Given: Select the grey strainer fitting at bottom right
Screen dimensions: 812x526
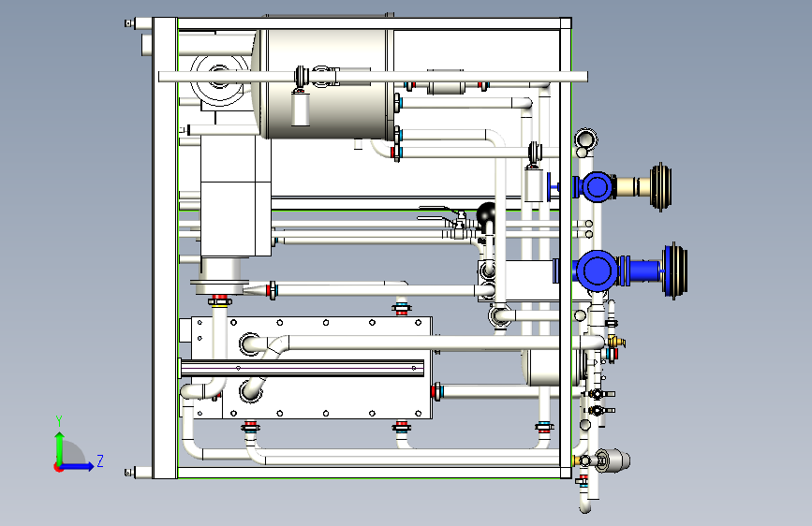Looking at the screenshot, I should 613,460.
